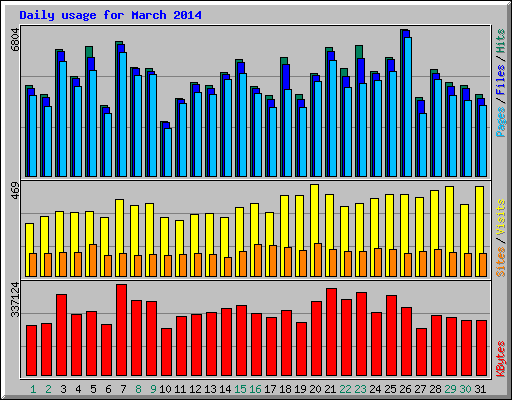512x400 pixels.
Task: Click the 'Sites' legend label
Action: [501, 262]
